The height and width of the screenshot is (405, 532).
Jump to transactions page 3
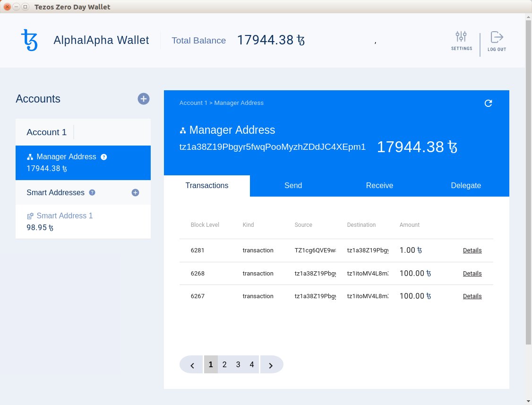pos(238,365)
